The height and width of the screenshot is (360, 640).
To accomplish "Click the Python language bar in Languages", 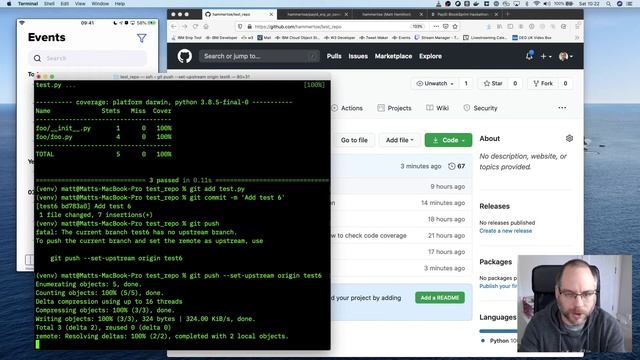I will click(x=498, y=331).
